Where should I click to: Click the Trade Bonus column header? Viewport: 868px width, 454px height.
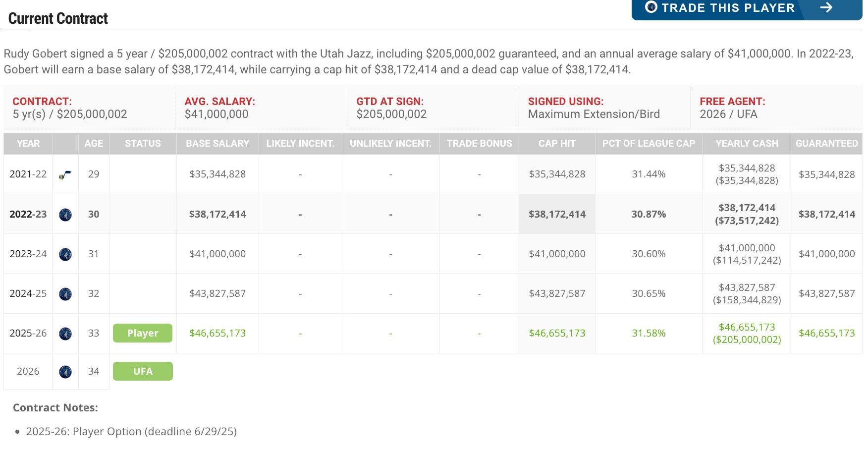479,144
